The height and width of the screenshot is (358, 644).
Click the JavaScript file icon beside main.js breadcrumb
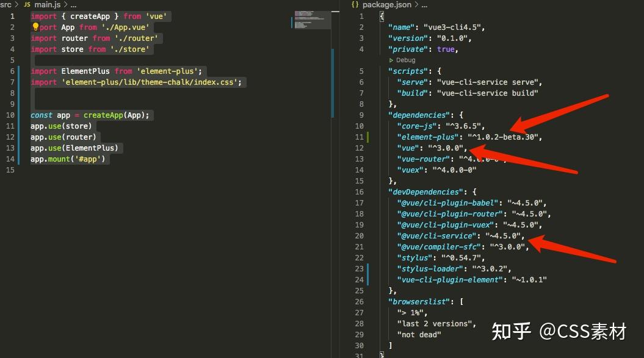26,4
